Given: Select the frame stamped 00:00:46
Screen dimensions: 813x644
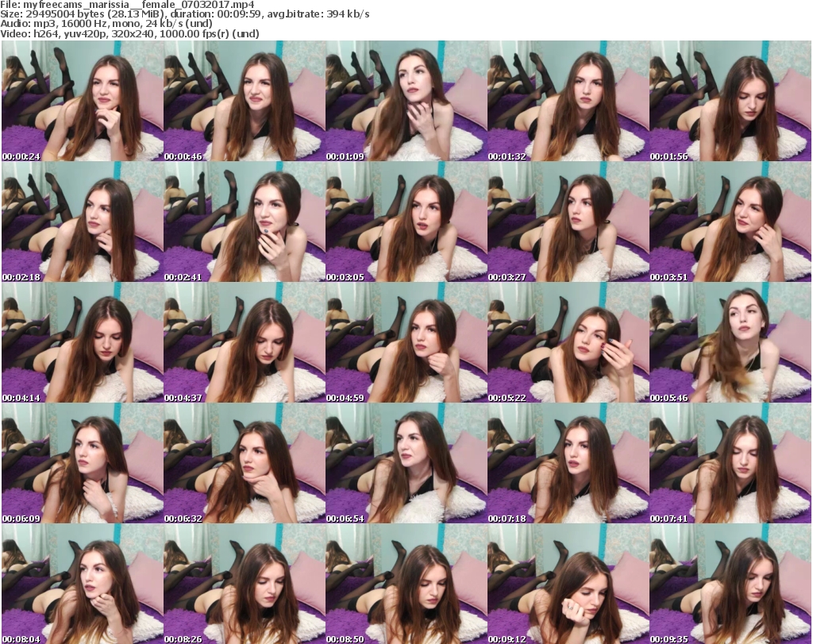Looking at the screenshot, I should (245, 101).
